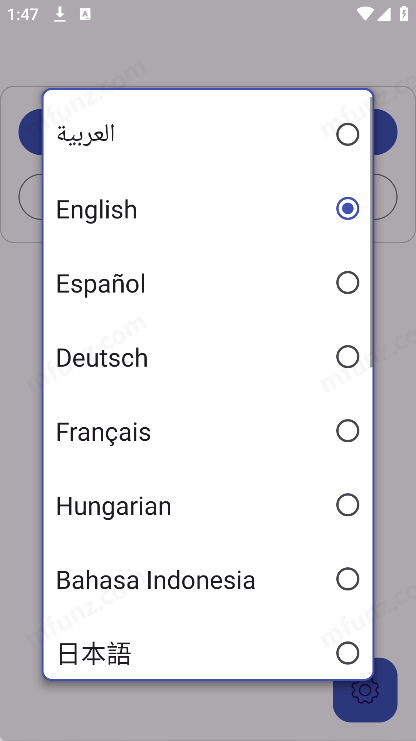Choose the Español radio button
The width and height of the screenshot is (416, 741).
347,283
